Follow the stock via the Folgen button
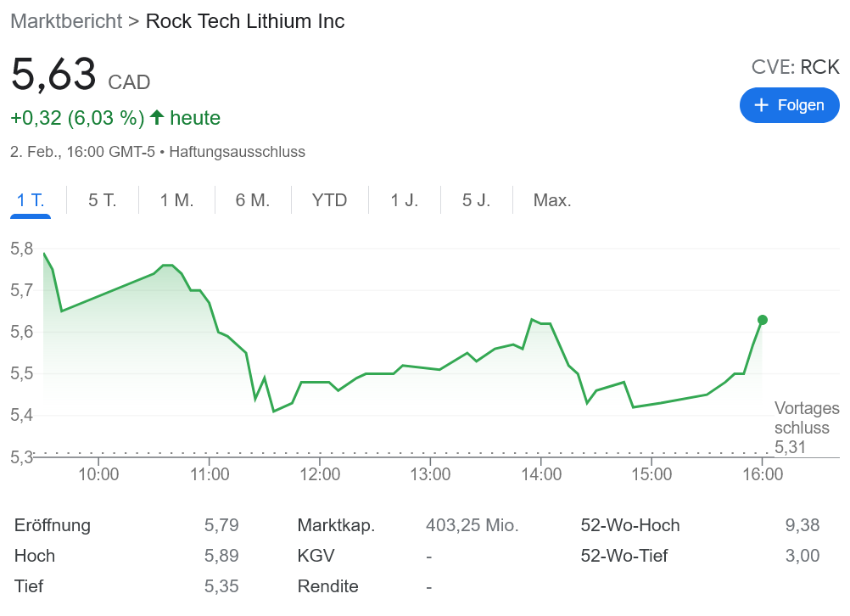850x616 pixels. [789, 104]
